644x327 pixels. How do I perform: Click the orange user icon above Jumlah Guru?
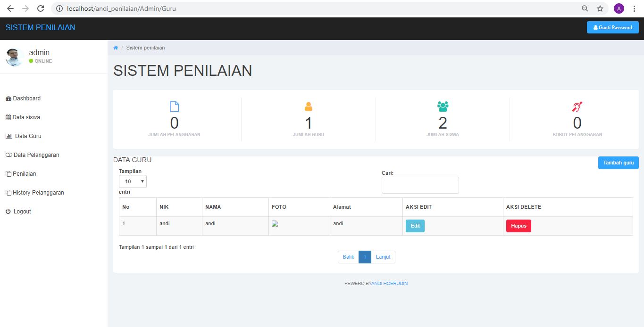pos(309,107)
